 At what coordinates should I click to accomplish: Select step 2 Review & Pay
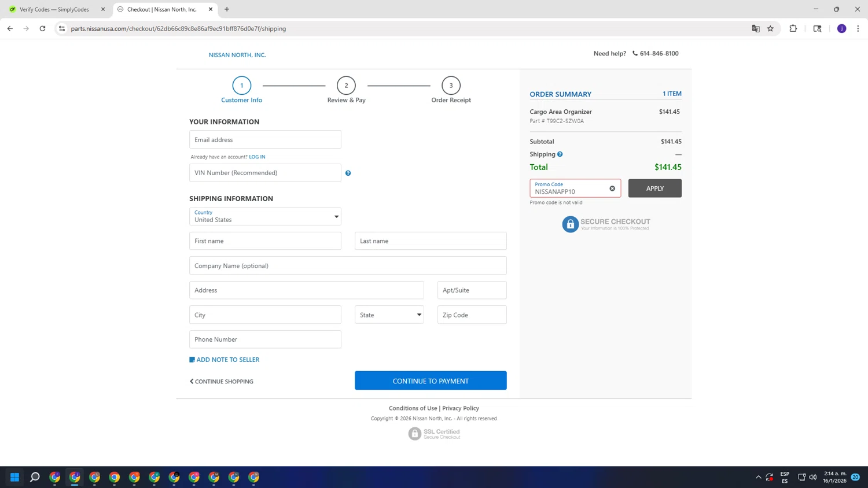(x=346, y=90)
